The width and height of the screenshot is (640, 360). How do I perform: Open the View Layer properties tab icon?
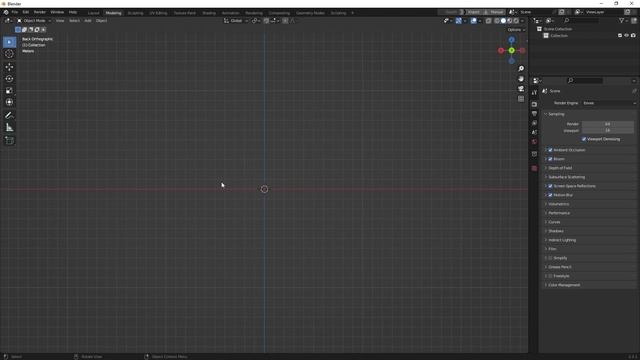click(x=534, y=123)
